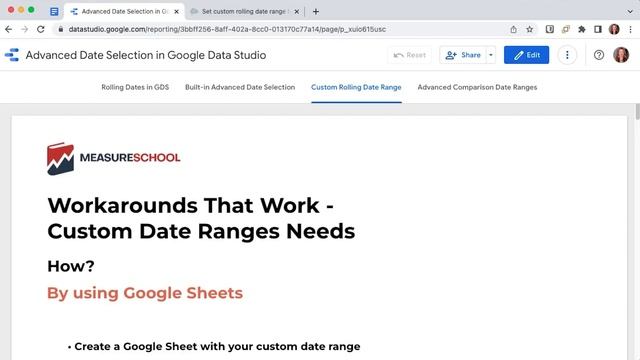640x360 pixels.
Task: Click the By using Google Sheets text
Action: click(x=145, y=293)
